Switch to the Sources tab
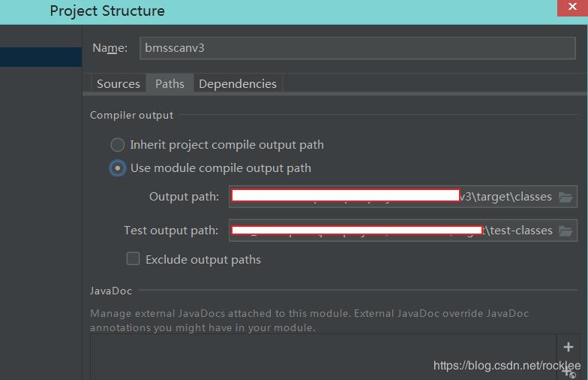 tap(118, 84)
